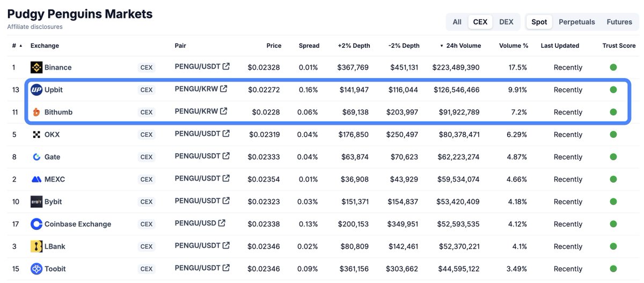Viewport: 644px width, 283px height.
Task: Open external link icon for Upbit PENGU/KRW
Action: point(223,89)
